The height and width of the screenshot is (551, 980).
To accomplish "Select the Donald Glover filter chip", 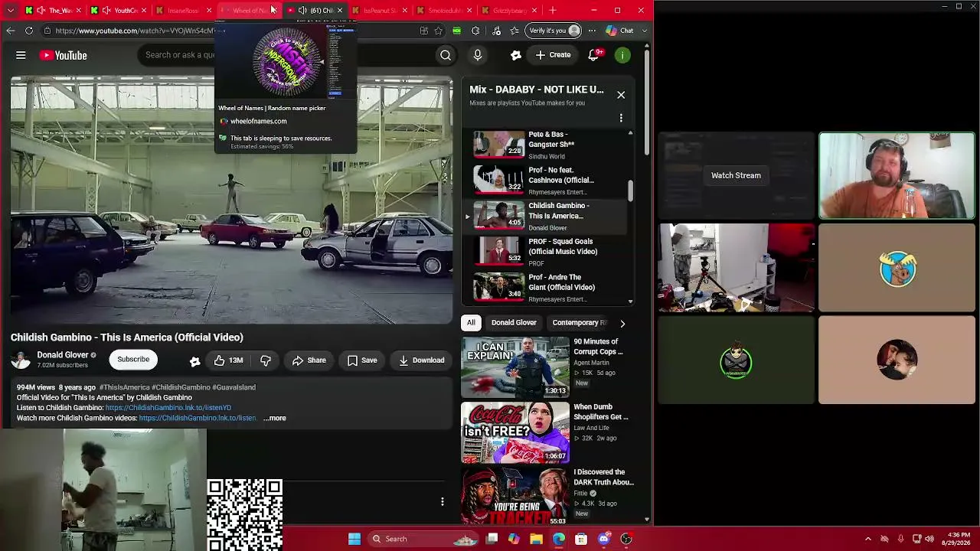I will pyautogui.click(x=514, y=323).
